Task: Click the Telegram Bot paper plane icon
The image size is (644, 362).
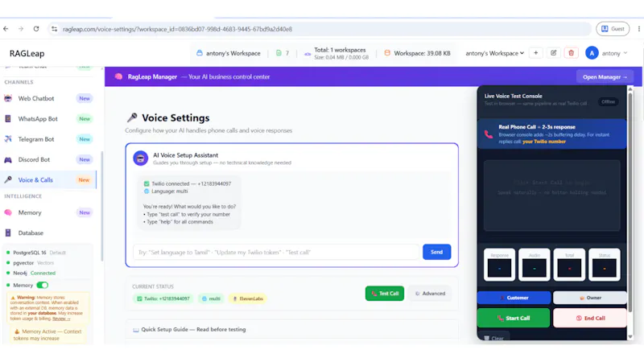Action: pyautogui.click(x=8, y=139)
